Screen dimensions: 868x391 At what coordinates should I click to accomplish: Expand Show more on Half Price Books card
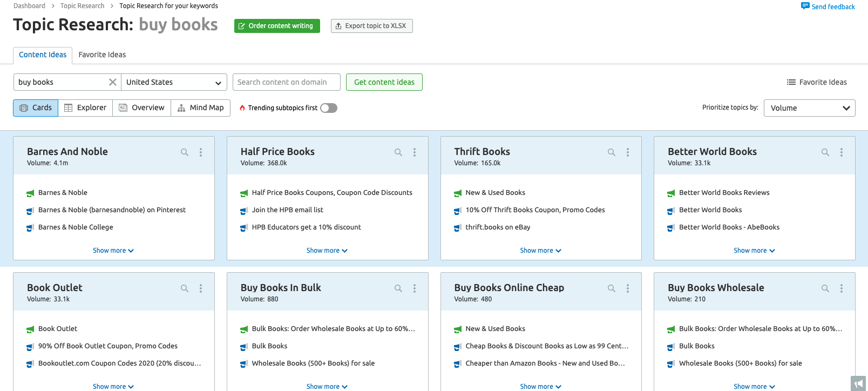click(327, 251)
